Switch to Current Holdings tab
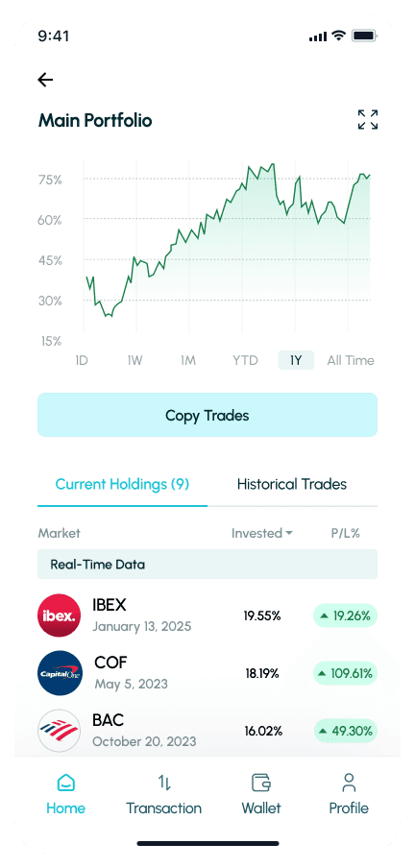The image size is (415, 868). 122,484
